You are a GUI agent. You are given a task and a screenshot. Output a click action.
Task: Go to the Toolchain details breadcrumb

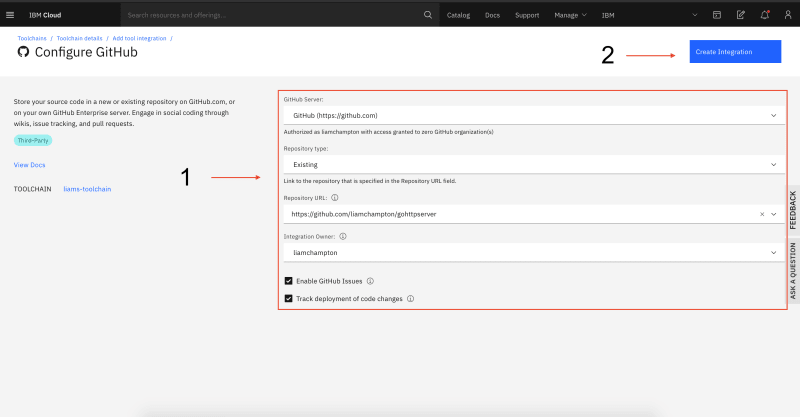(80, 38)
